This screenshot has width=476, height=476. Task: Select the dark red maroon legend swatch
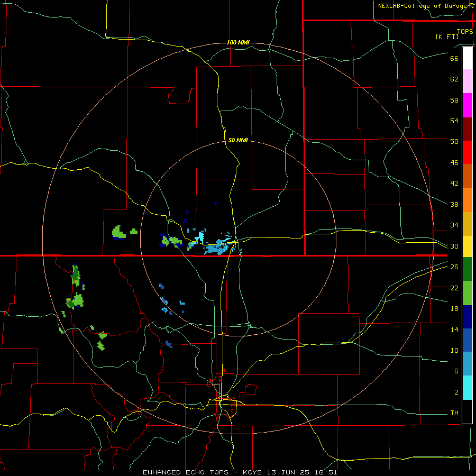pos(467,129)
